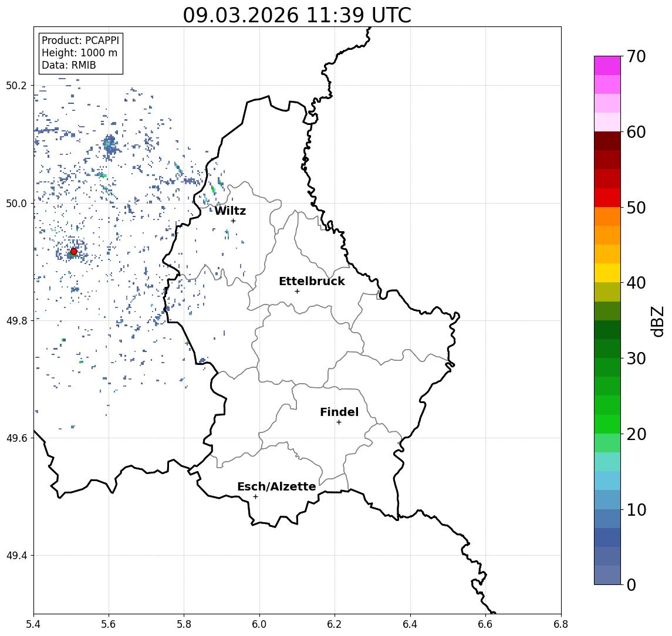Click the 6.4 longitude axis label
The height and width of the screenshot is (636, 672).
pos(410,624)
